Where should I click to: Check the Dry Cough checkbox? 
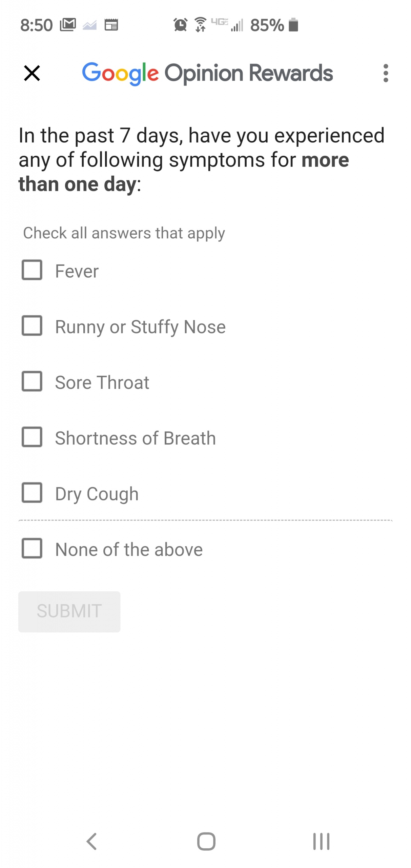pyautogui.click(x=32, y=492)
